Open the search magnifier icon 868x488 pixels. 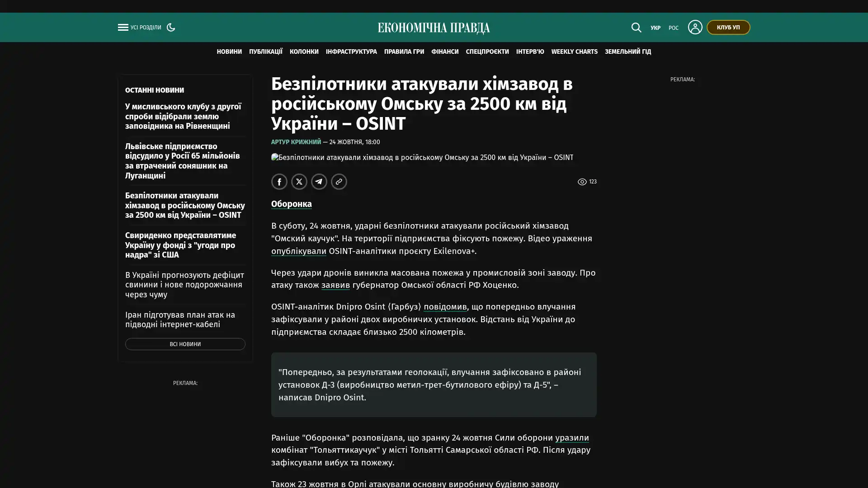(636, 28)
